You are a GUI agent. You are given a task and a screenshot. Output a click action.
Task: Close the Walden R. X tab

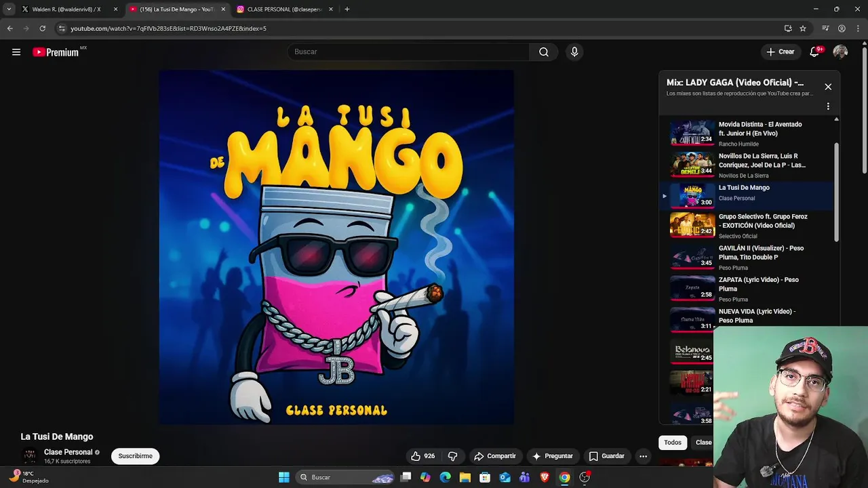tap(115, 9)
